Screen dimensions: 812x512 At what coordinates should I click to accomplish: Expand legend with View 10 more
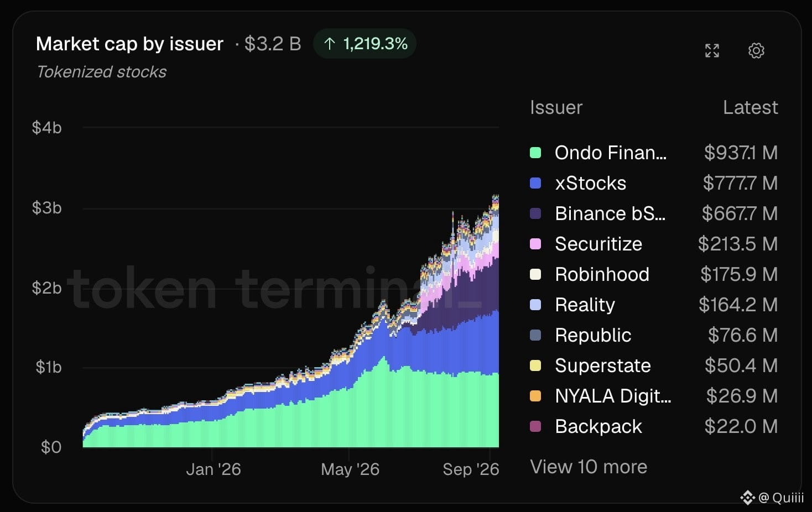pyautogui.click(x=589, y=467)
